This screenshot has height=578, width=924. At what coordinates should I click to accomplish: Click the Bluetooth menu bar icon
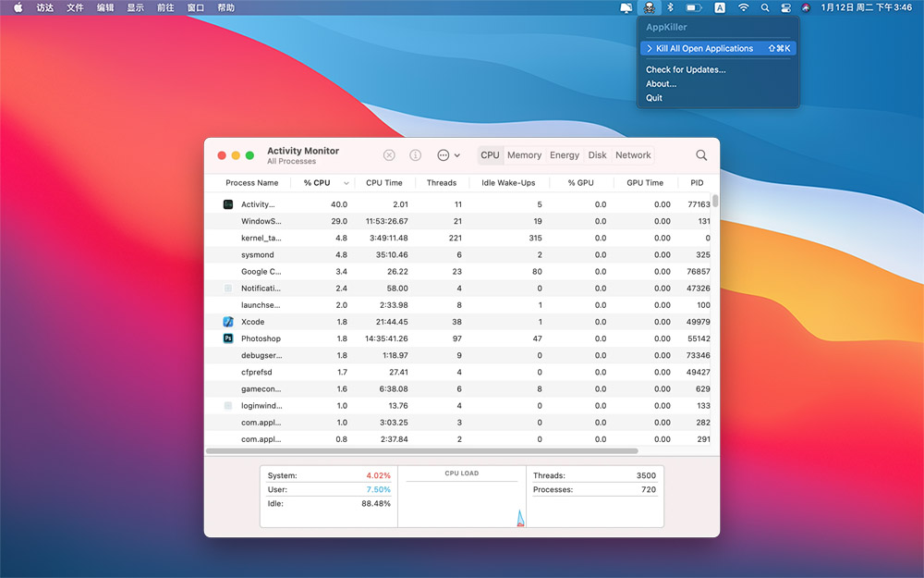670,7
